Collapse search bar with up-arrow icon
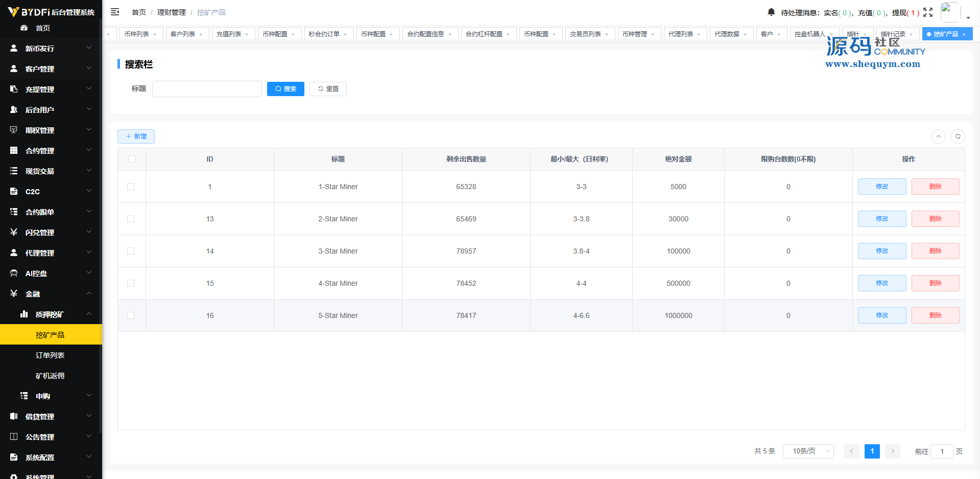980x479 pixels. click(x=939, y=136)
